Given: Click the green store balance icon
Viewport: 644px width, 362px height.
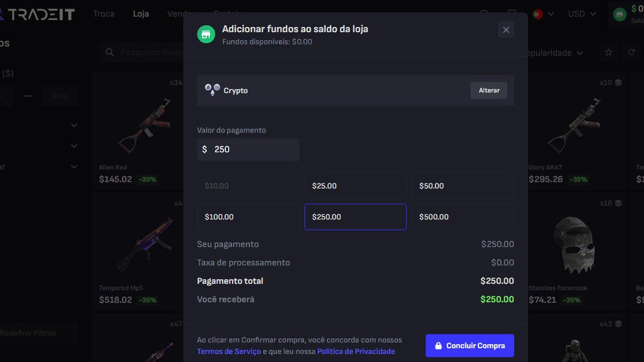Looking at the screenshot, I should click(620, 14).
